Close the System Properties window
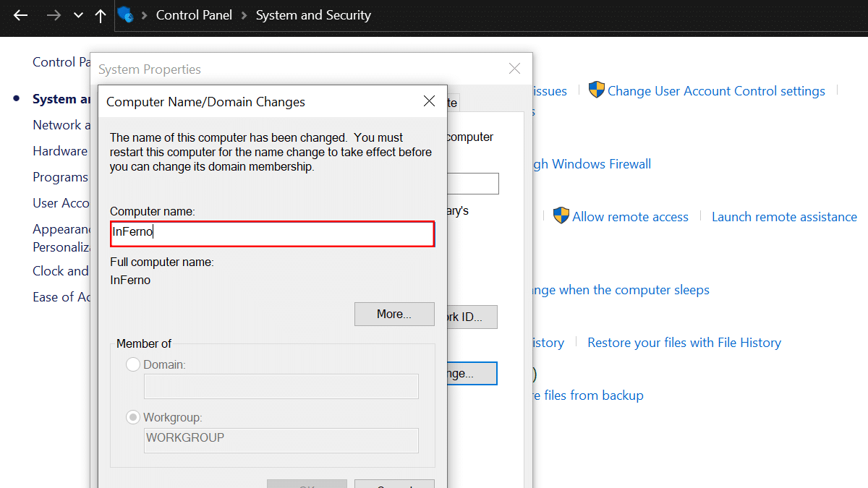Image resolution: width=868 pixels, height=488 pixels. [514, 69]
